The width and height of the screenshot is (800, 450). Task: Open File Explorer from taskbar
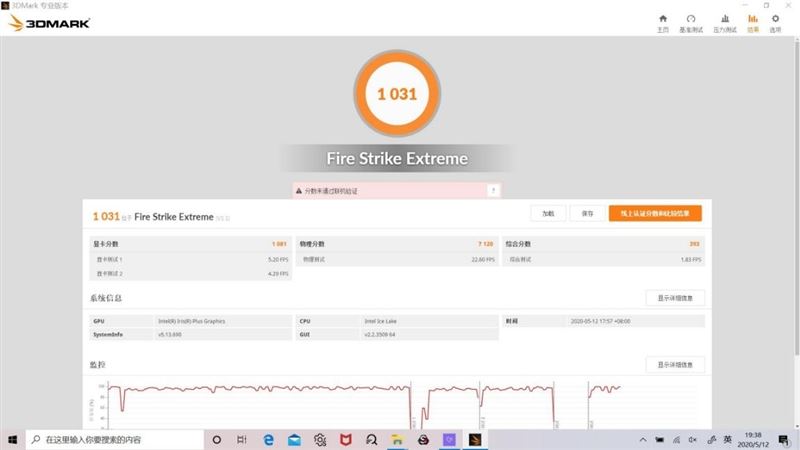click(x=397, y=439)
